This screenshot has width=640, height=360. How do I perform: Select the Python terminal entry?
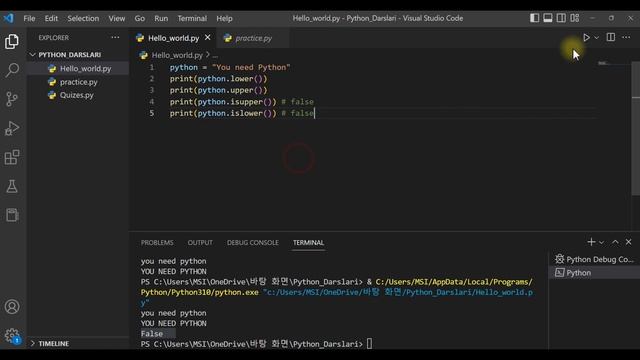tap(594, 273)
